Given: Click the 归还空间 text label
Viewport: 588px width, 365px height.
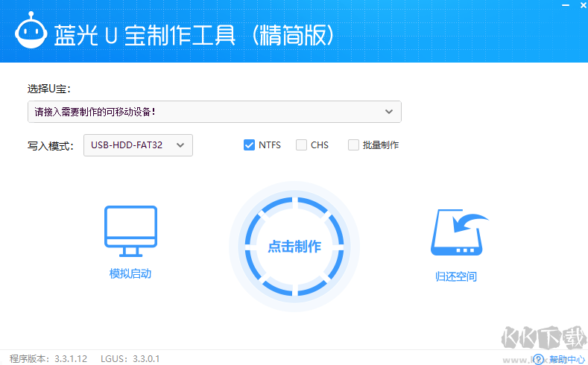Looking at the screenshot, I should [456, 276].
